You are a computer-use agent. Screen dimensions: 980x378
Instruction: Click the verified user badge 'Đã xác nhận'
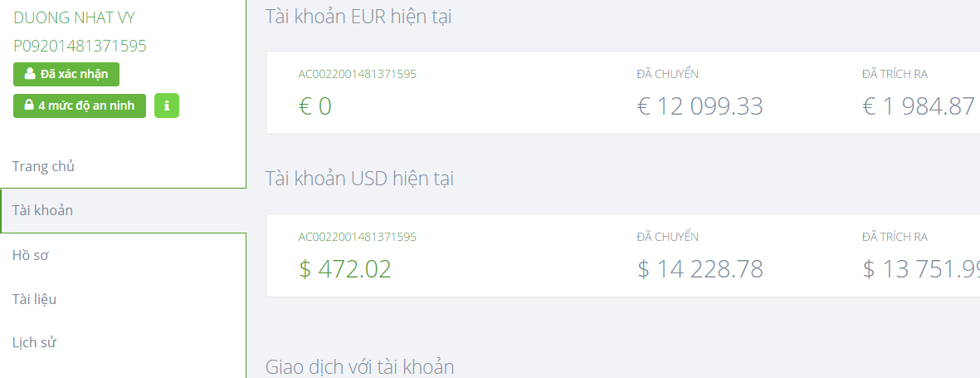pyautogui.click(x=66, y=74)
